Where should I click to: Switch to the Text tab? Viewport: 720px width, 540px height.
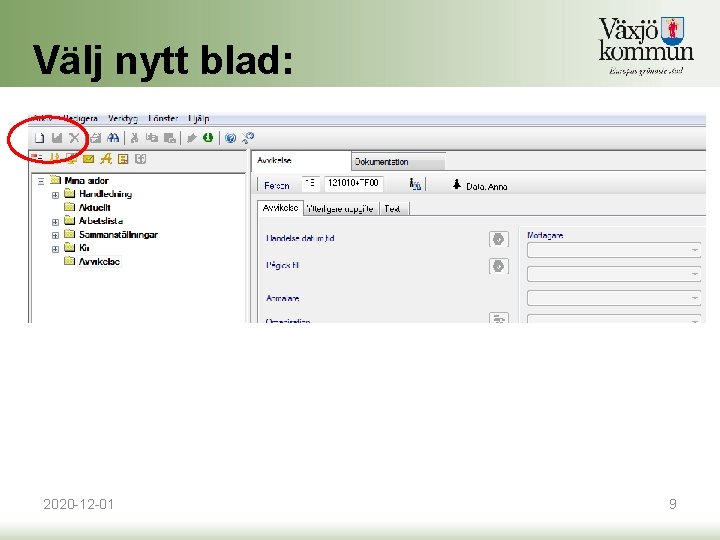393,209
